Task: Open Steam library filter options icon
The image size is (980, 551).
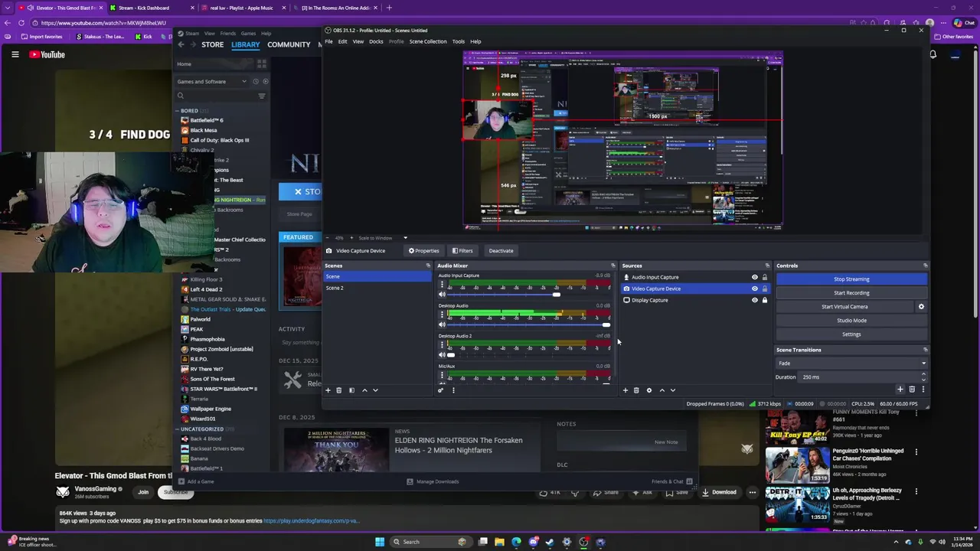Action: (x=261, y=96)
